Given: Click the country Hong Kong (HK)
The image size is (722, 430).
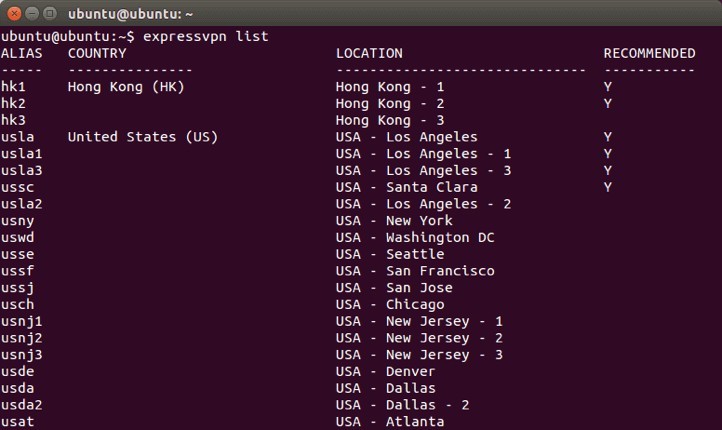Looking at the screenshot, I should click(x=126, y=87).
